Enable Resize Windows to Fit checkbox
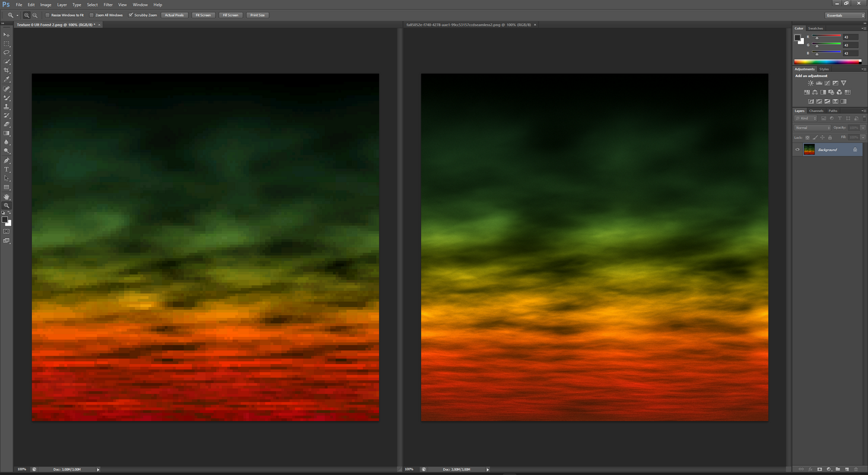Image resolution: width=868 pixels, height=475 pixels. [47, 15]
